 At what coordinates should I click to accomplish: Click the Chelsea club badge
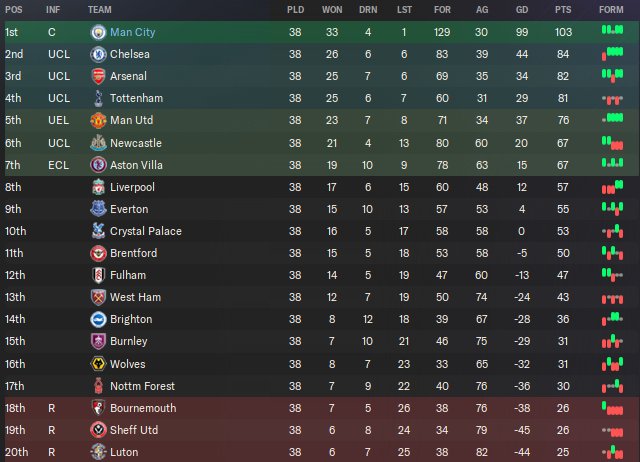click(98, 54)
